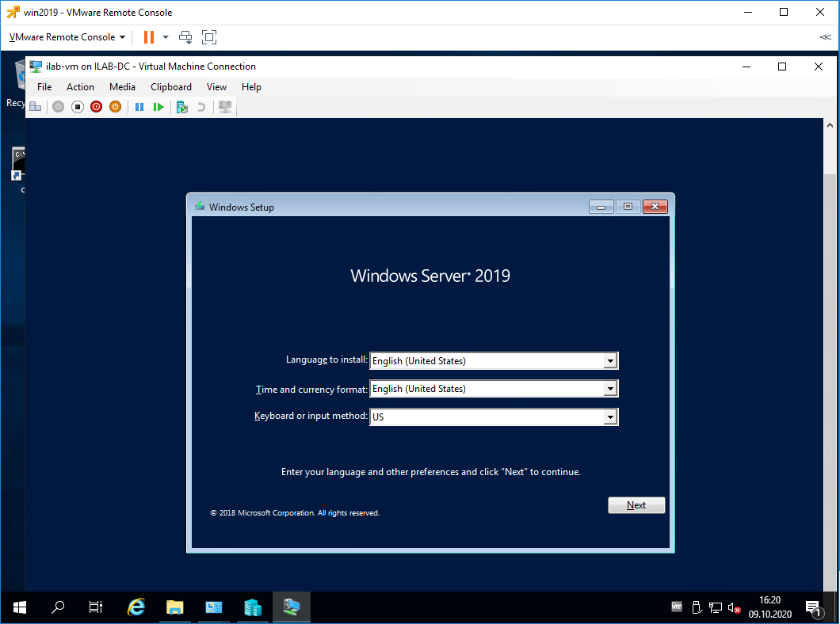This screenshot has width=840, height=624.
Task: Expand the Time and currency format dropdown
Action: click(610, 389)
